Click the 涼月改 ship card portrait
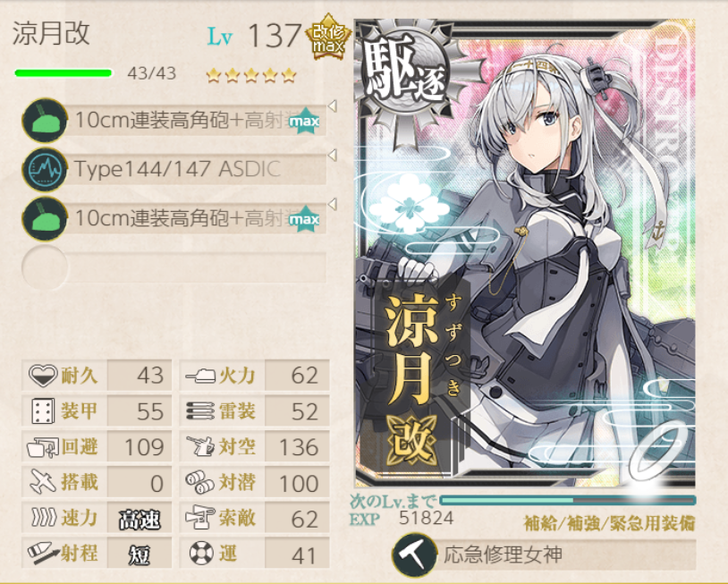Screen dimensions: 728x584 click(525, 253)
